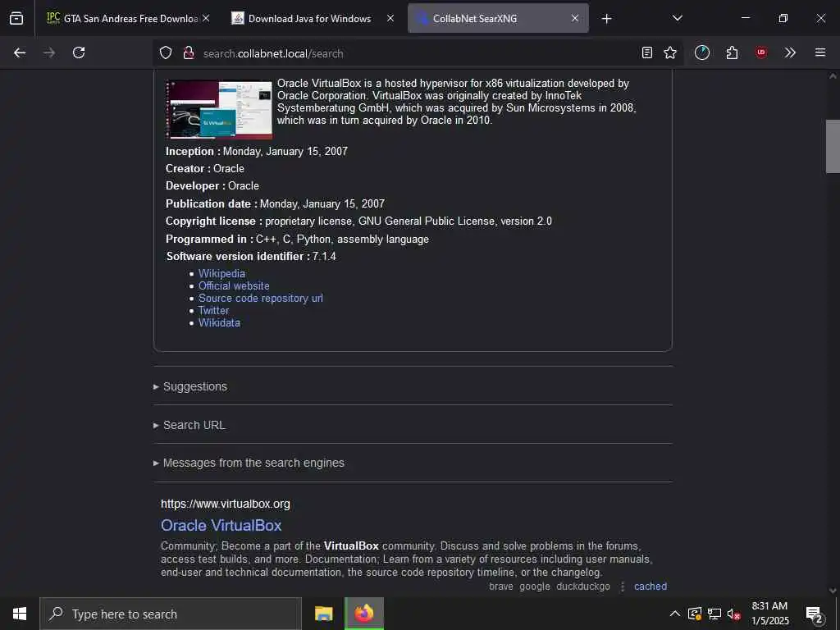Viewport: 840px width, 630px height.
Task: Open the Windows Start menu
Action: (x=20, y=614)
